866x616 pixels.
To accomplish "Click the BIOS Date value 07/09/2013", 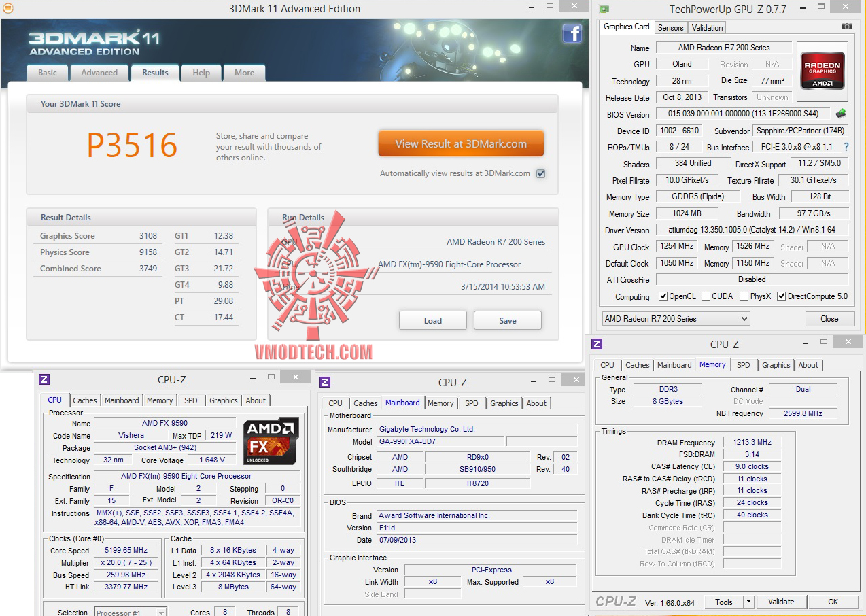I will coord(477,540).
